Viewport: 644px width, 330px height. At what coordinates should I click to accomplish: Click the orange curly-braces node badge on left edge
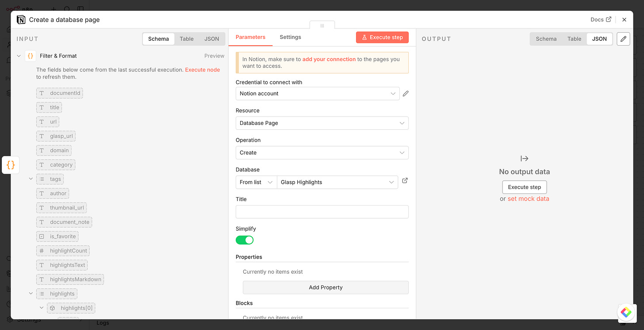click(11, 165)
